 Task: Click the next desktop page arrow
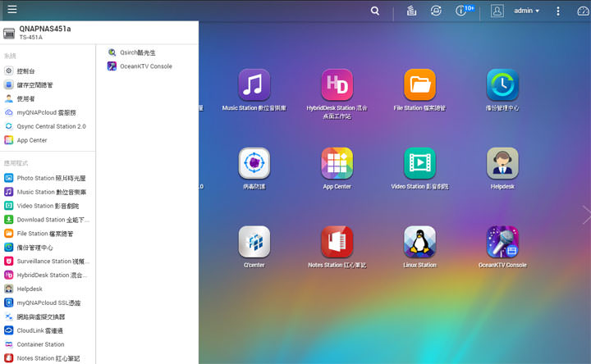(584, 215)
